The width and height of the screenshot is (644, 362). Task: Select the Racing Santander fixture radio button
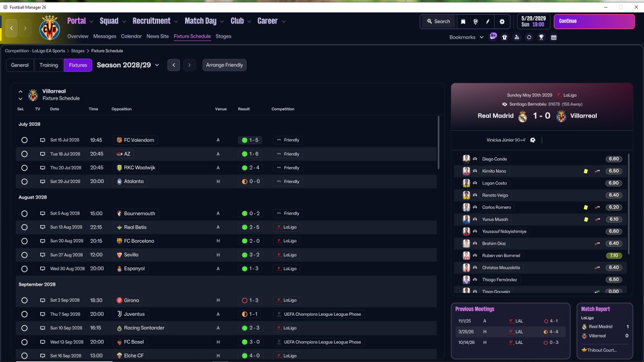click(x=24, y=328)
